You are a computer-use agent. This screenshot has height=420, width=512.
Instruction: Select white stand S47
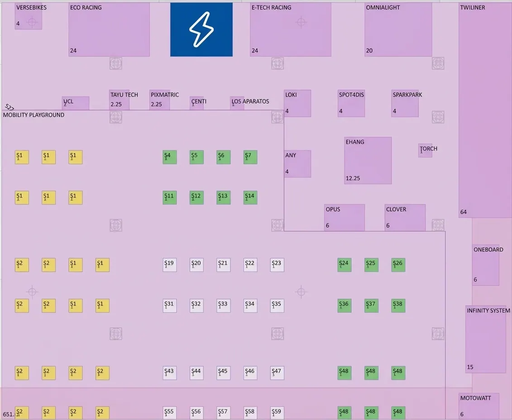pos(277,372)
